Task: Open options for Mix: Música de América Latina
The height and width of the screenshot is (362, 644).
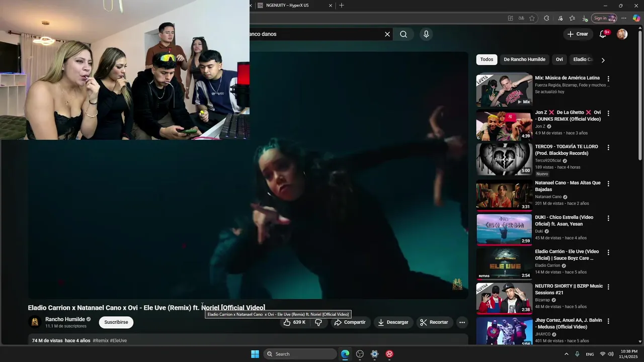Action: coord(608,79)
